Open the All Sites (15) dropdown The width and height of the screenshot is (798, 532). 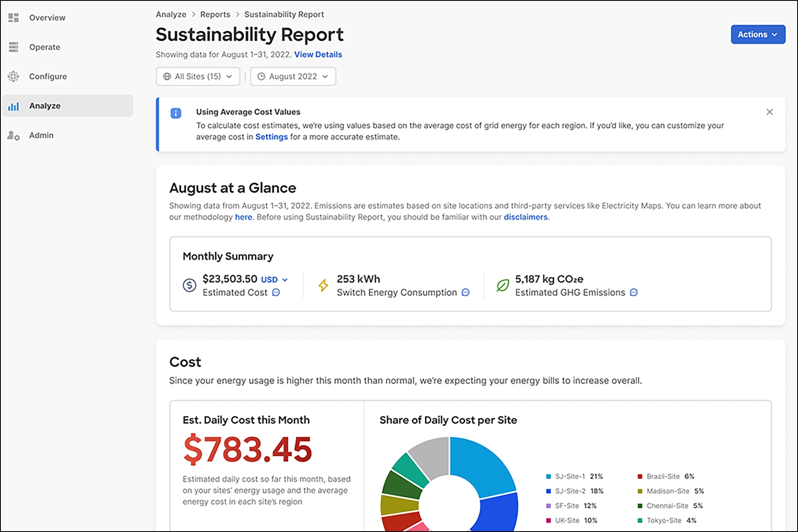pyautogui.click(x=198, y=76)
